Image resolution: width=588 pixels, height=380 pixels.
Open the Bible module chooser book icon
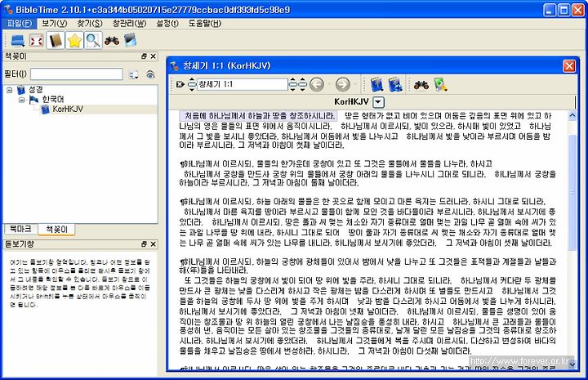point(376,84)
